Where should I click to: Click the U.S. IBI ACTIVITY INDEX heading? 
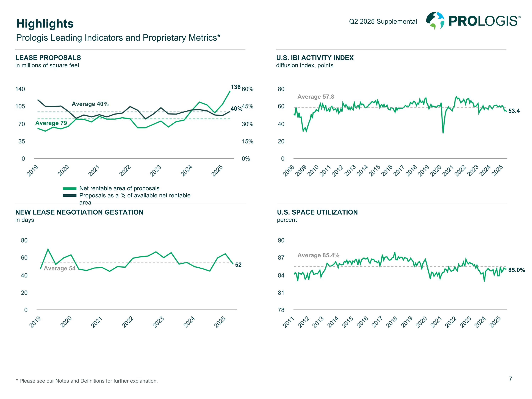click(315, 58)
